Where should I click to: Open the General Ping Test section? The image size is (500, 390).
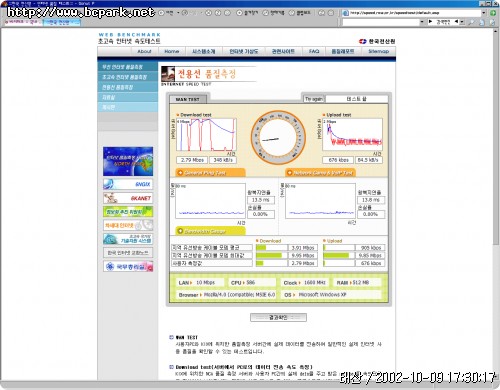(x=211, y=173)
